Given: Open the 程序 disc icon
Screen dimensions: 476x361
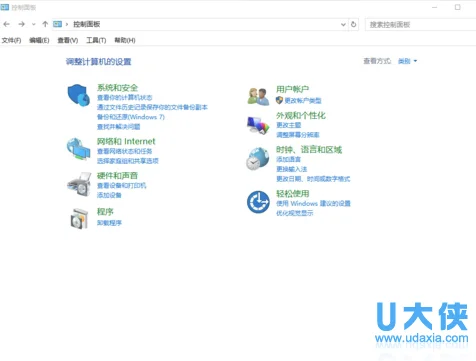Looking at the screenshot, I should point(79,218).
